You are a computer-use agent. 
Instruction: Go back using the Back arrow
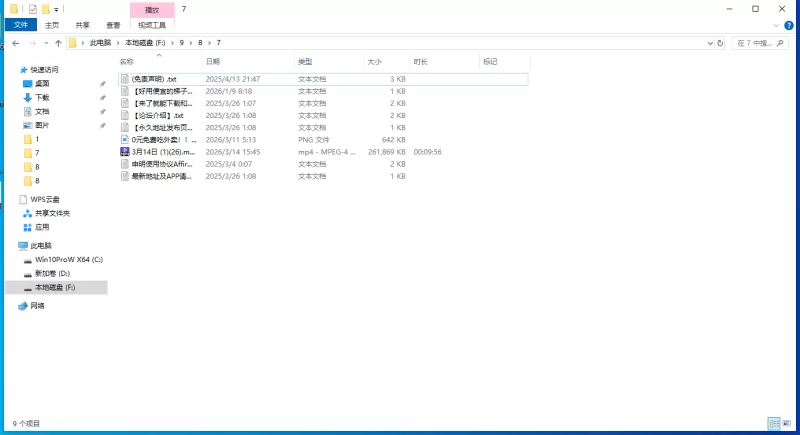point(15,44)
